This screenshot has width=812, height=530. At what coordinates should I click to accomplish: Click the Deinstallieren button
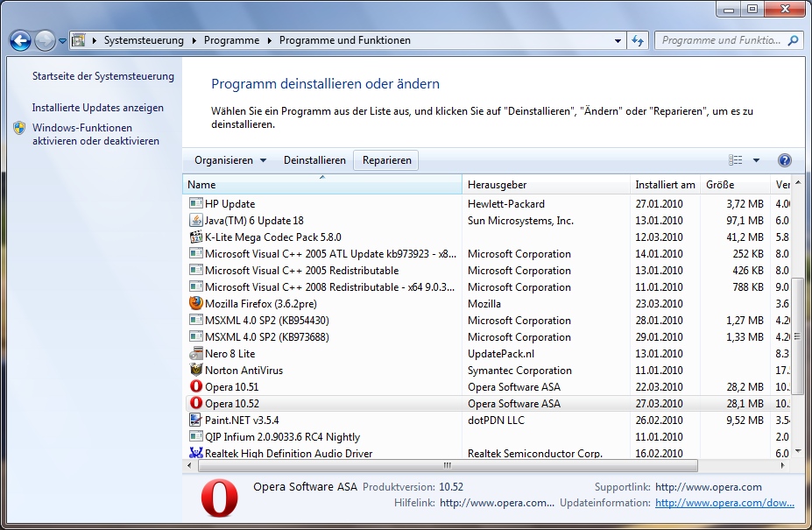pyautogui.click(x=314, y=160)
